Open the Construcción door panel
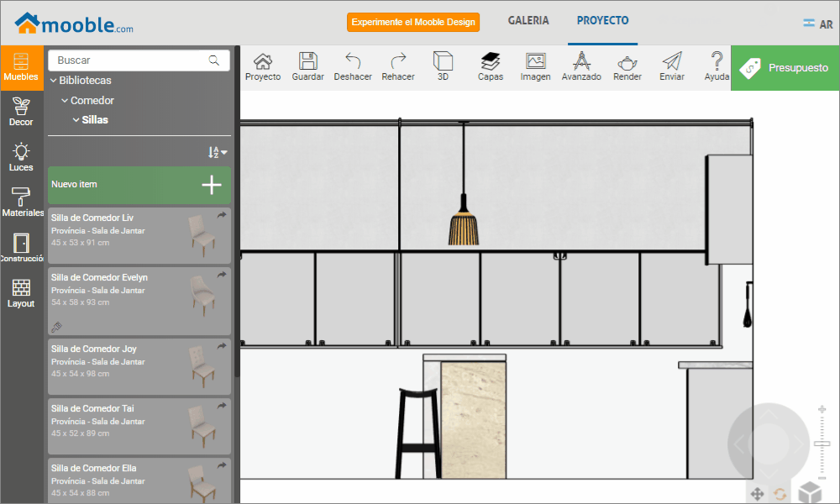The height and width of the screenshot is (504, 840). point(22,248)
